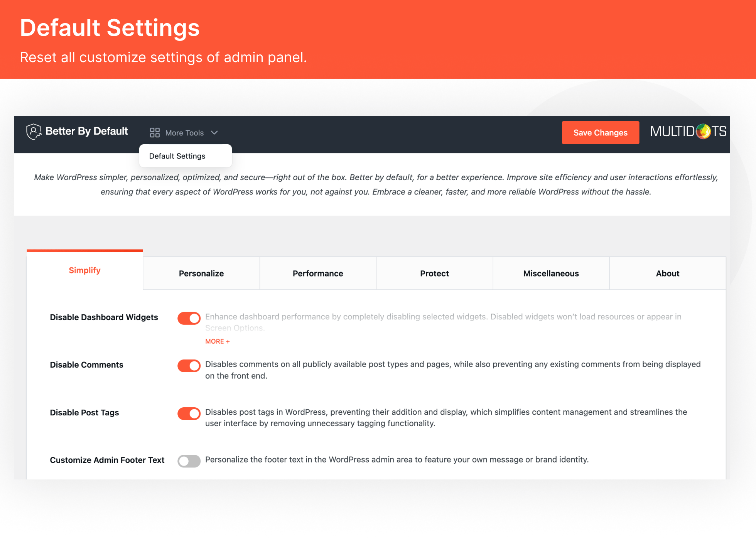This screenshot has height=540, width=756.
Task: Open the More Tools dropdown chevron
Action: (x=215, y=132)
